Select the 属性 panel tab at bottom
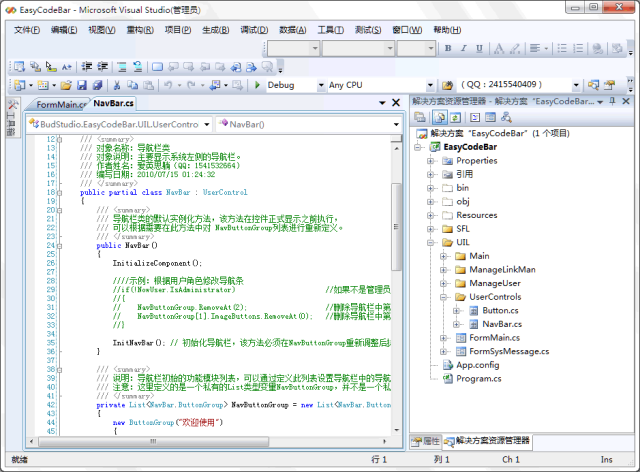Screen dimensions: 640x472 427,441
